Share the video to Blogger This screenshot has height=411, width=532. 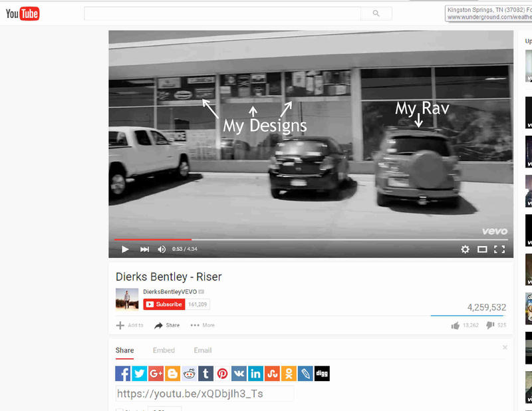click(x=172, y=374)
